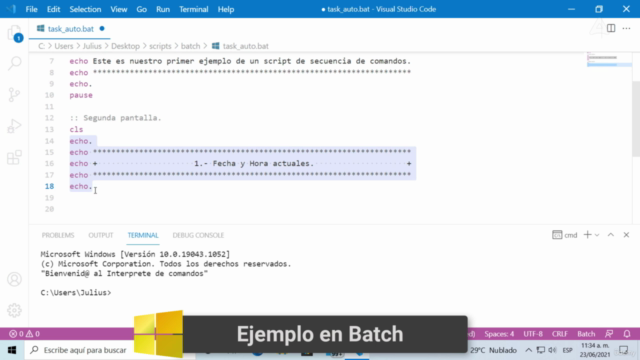This screenshot has height=360, width=640.
Task: Click line number 18 in gutter
Action: 49,186
